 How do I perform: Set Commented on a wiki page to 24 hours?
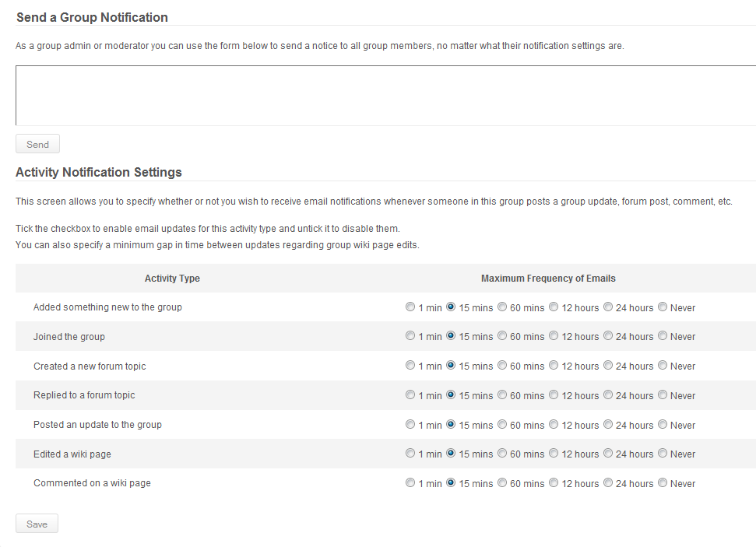[608, 482]
